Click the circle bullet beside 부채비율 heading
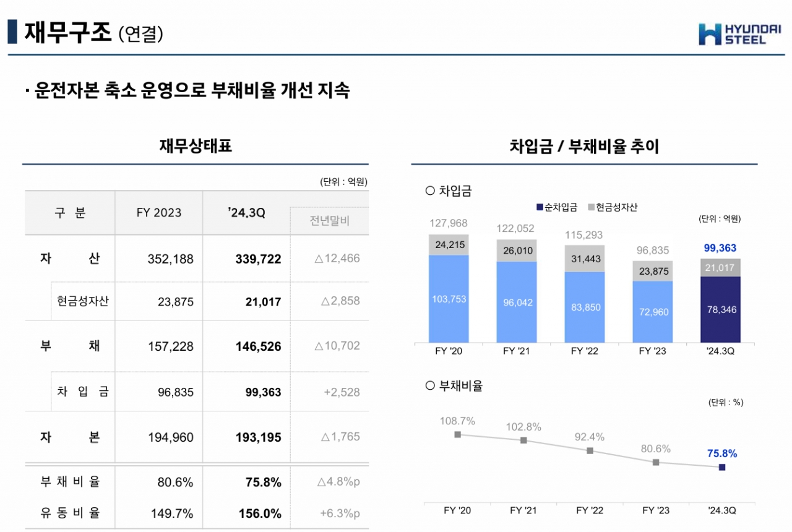This screenshot has width=792, height=532. (x=430, y=386)
